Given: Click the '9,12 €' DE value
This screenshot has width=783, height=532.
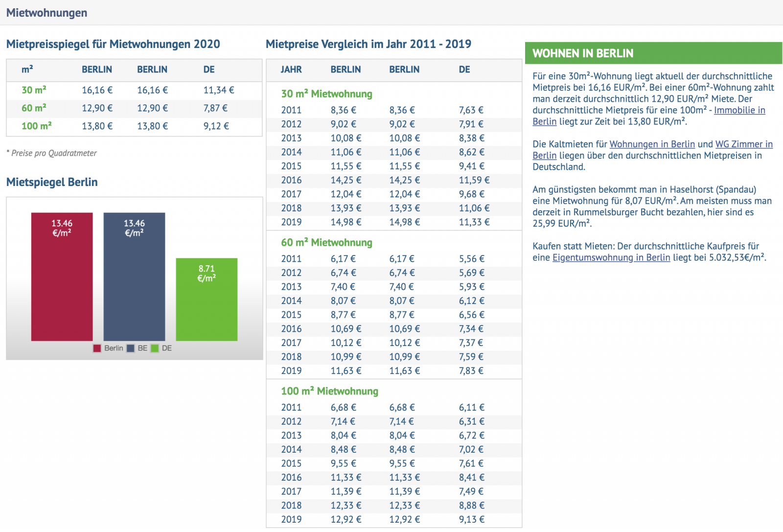Looking at the screenshot, I should coord(216,126).
